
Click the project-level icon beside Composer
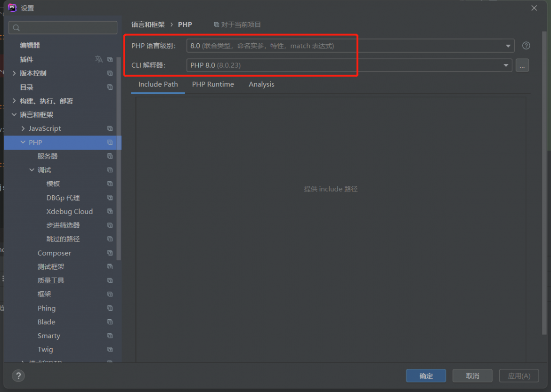tap(110, 253)
